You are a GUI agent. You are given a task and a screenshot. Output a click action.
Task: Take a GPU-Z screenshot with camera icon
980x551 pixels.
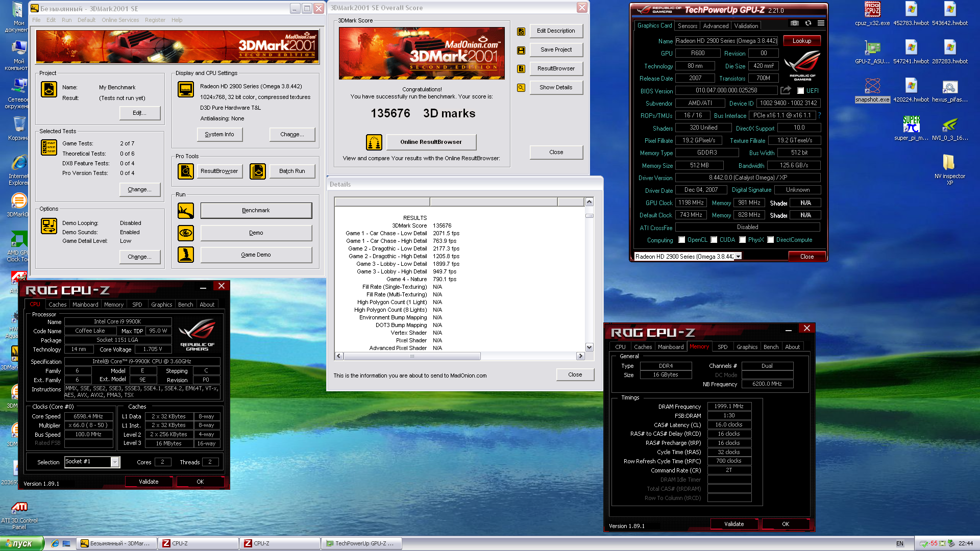pos(795,23)
